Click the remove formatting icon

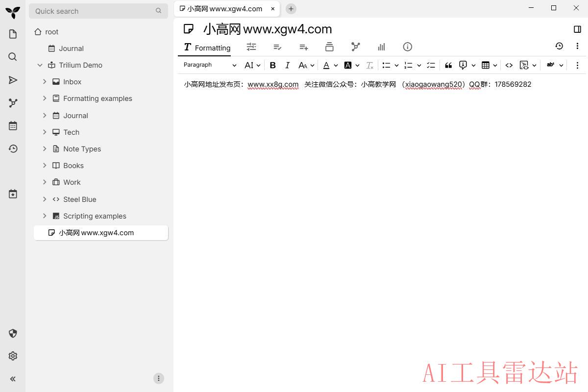[370, 65]
